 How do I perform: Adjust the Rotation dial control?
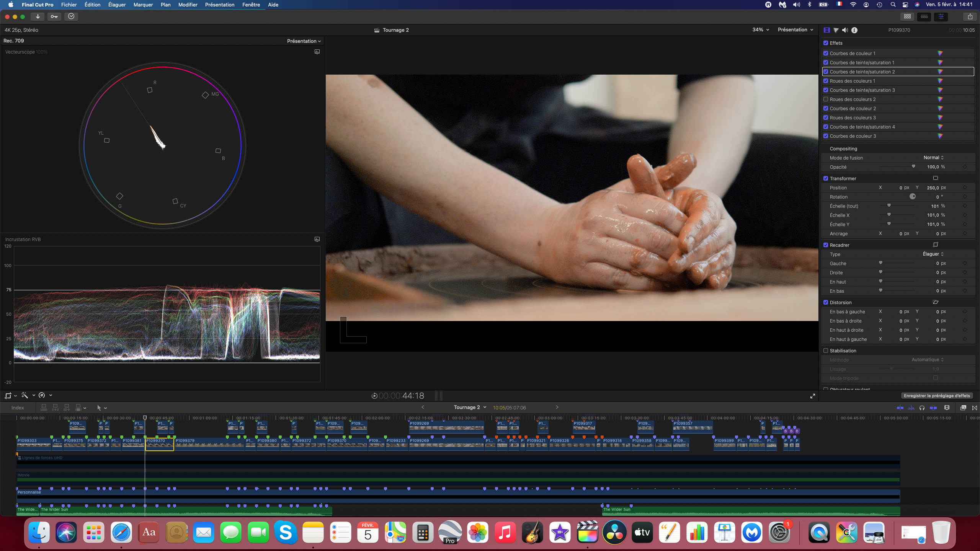pos(913,196)
